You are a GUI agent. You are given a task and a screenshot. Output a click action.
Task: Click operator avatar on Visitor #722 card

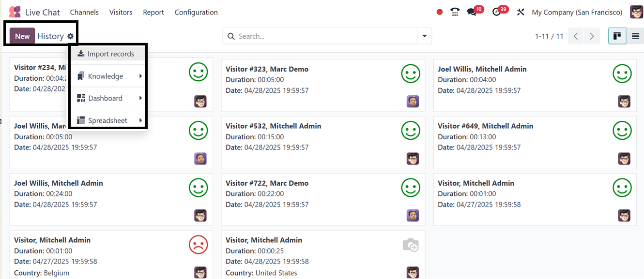[413, 216]
